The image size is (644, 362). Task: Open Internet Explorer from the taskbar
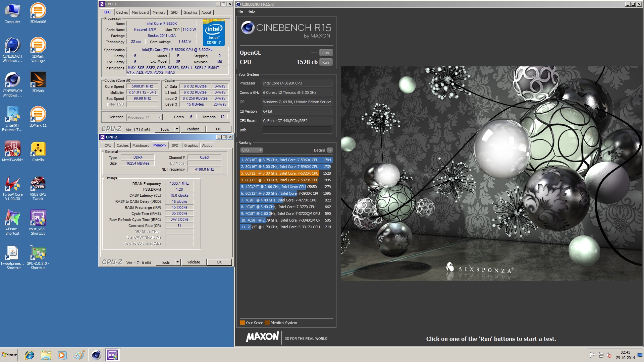click(30, 355)
